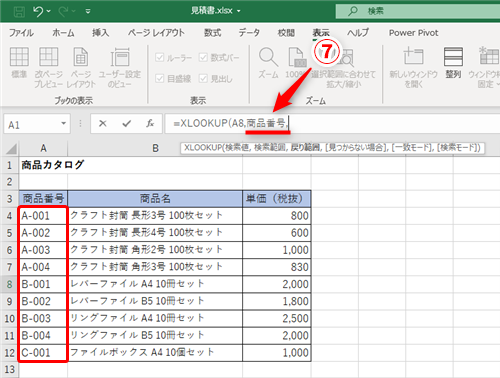Click the price cell 830

click(x=277, y=267)
